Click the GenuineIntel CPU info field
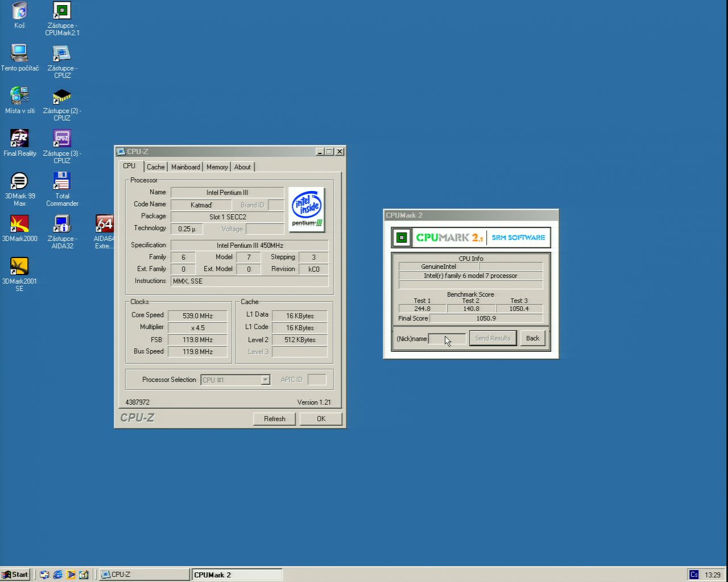 (439, 267)
